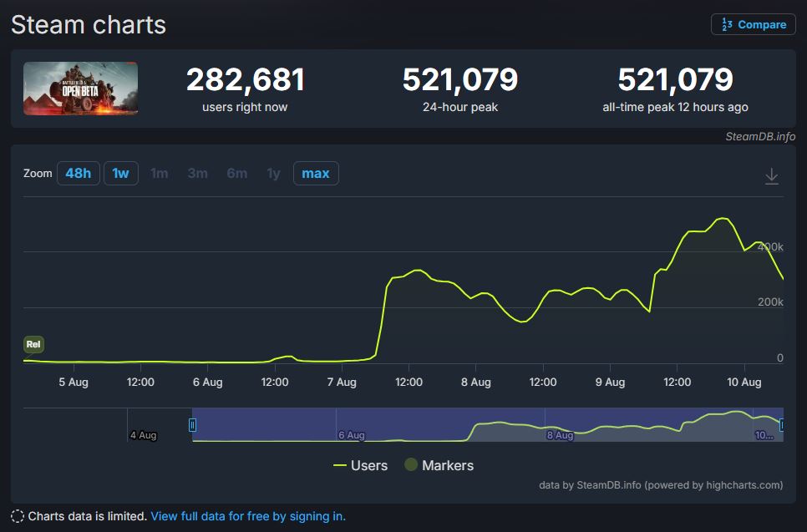This screenshot has height=532, width=807.
Task: Select the max zoom range
Action: coord(315,174)
